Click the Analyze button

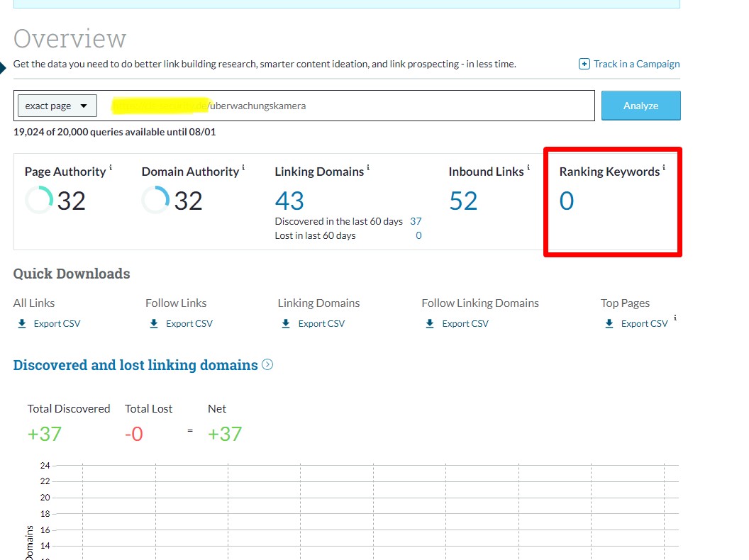[640, 106]
